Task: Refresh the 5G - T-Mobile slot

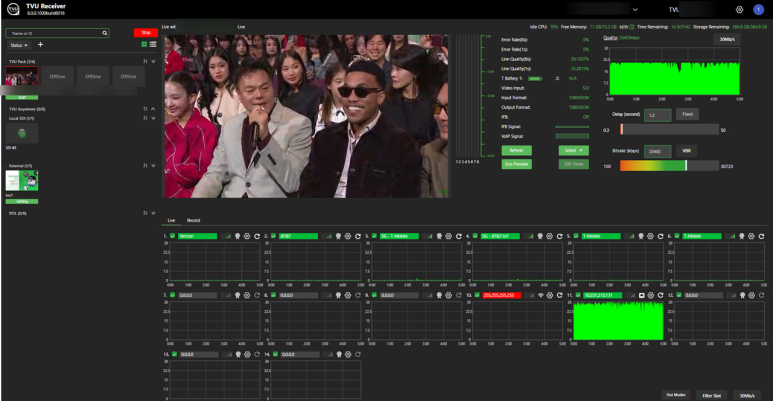Action: (458, 236)
